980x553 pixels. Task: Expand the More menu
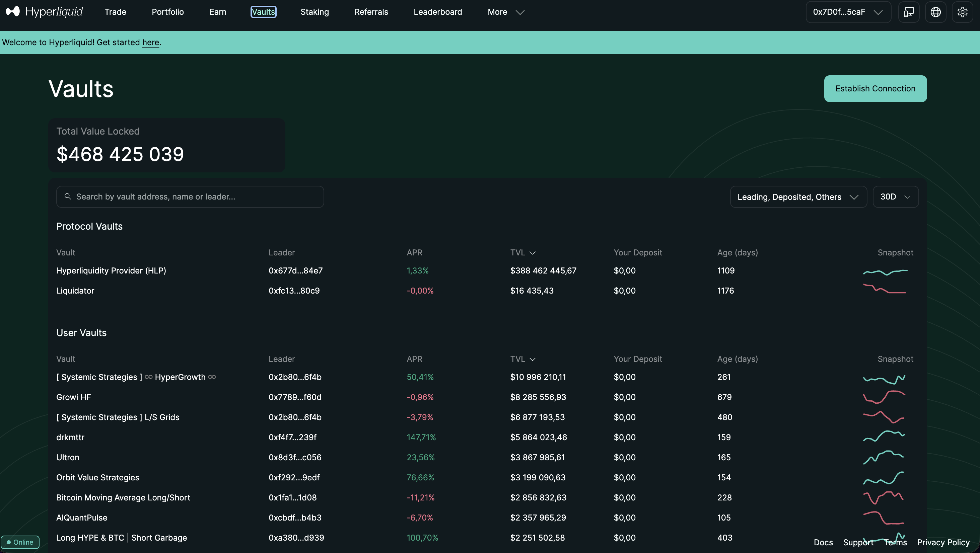click(x=506, y=12)
